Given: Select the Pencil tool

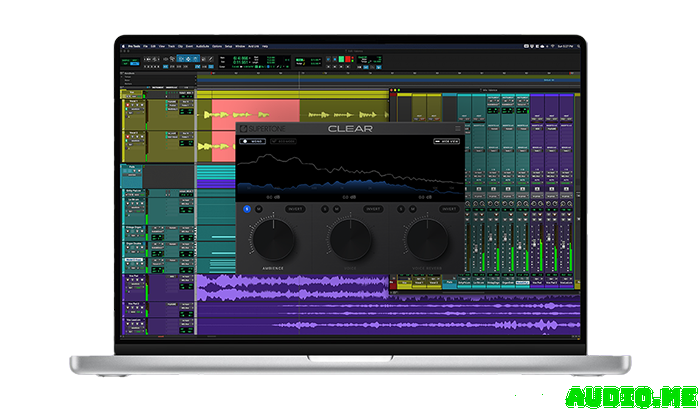Looking at the screenshot, I should pyautogui.click(x=211, y=59).
